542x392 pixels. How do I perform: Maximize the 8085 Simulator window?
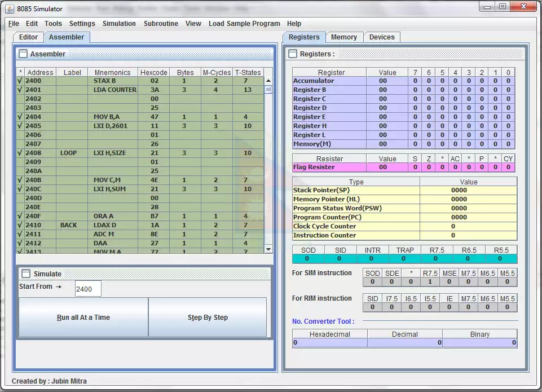[502, 7]
